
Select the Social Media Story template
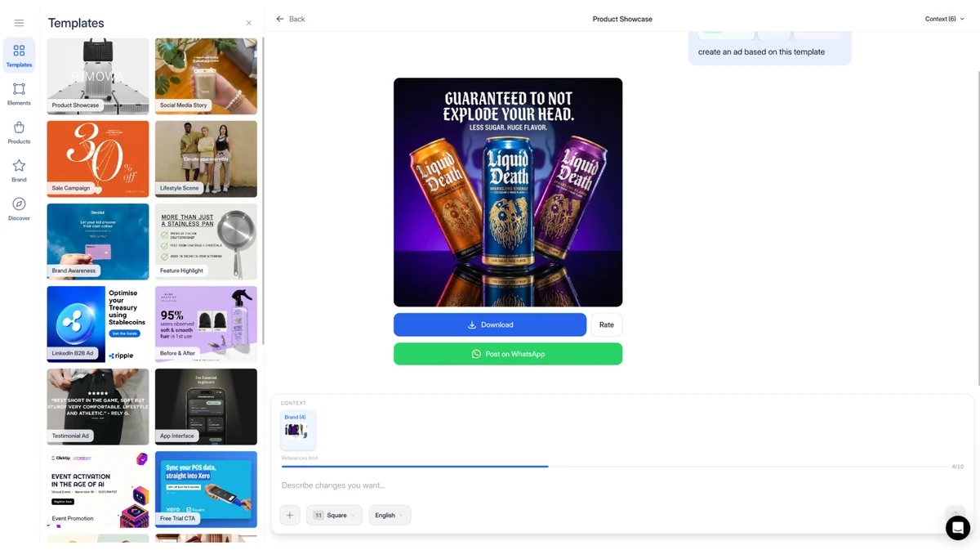click(x=206, y=76)
